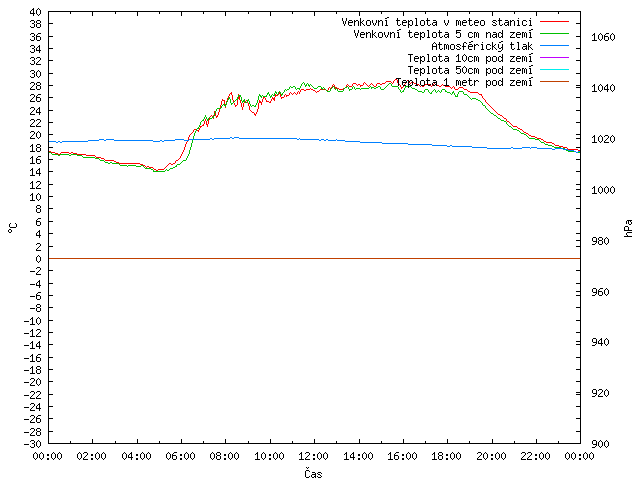Click temperature axis label '40'
Screen dimensions: 640x480
tap(36, 12)
